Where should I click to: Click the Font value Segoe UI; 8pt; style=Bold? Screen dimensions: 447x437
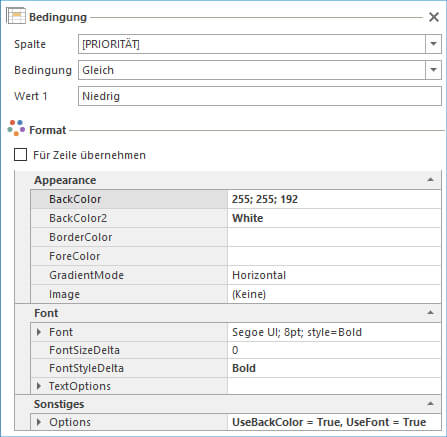click(x=297, y=332)
